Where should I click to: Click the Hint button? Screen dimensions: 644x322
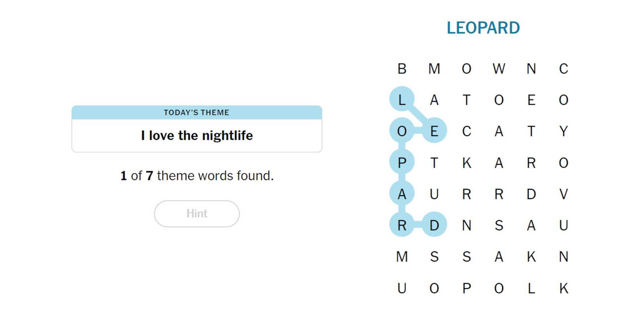coord(197,213)
